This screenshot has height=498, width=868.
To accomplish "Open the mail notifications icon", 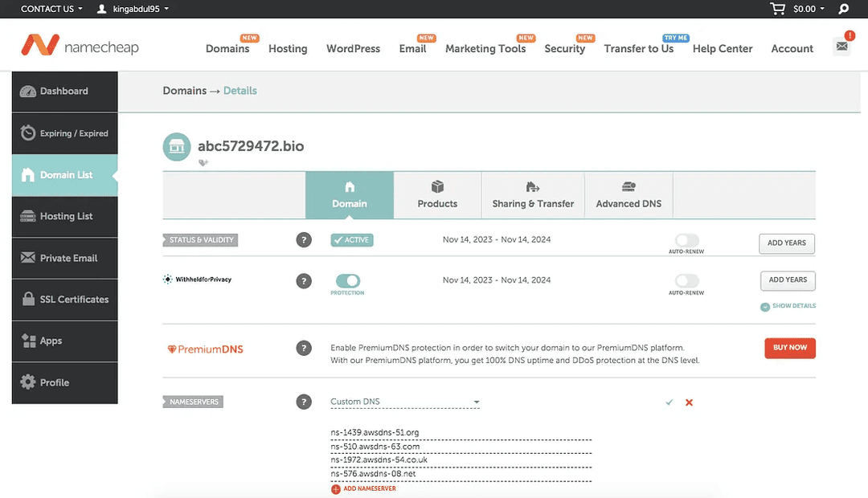I will 842,47.
